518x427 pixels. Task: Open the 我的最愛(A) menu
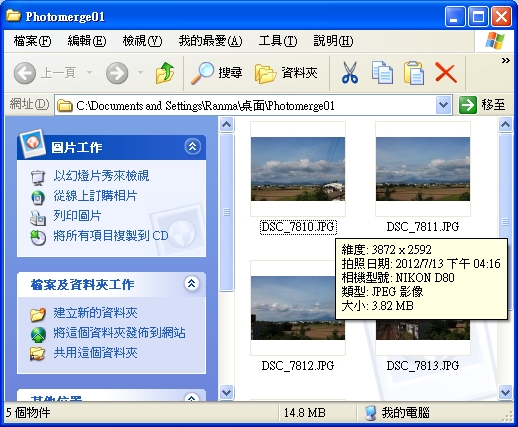[210, 41]
